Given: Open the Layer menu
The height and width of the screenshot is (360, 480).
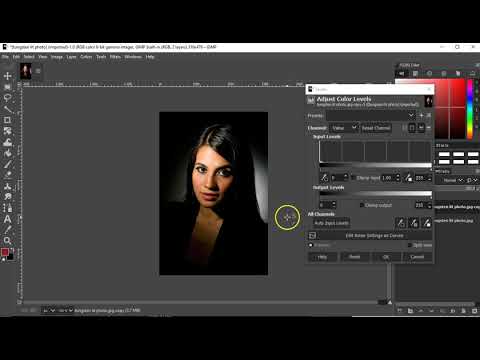Looking at the screenshot, I should pos(71,57).
